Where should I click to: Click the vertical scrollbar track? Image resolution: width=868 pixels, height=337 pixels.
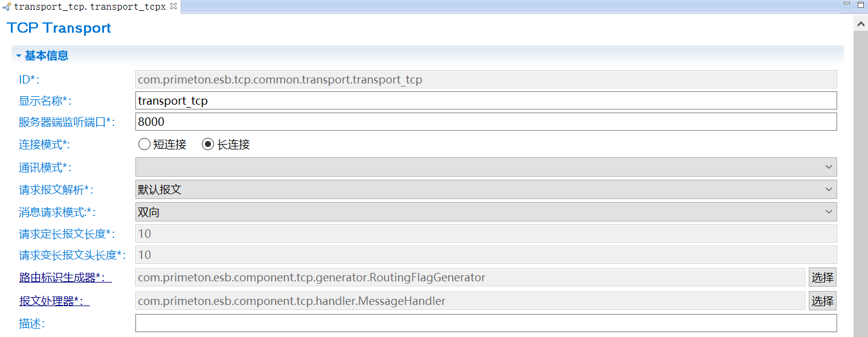click(861, 182)
